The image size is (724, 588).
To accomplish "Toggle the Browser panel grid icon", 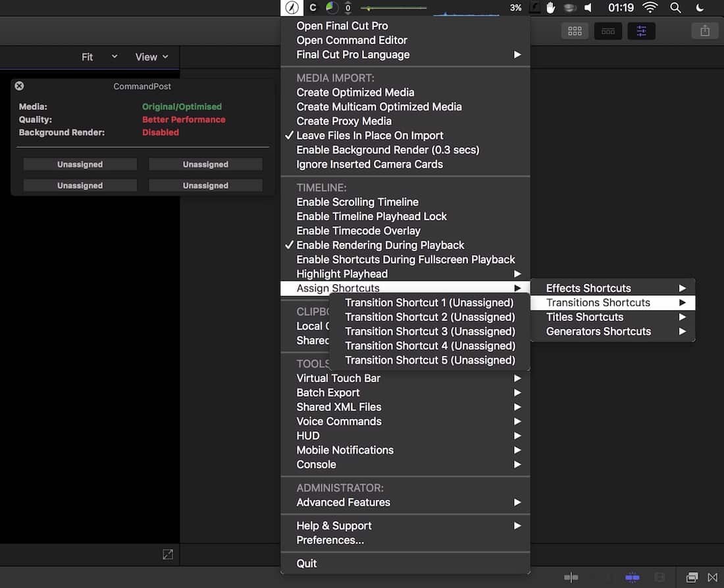I will 575,31.
